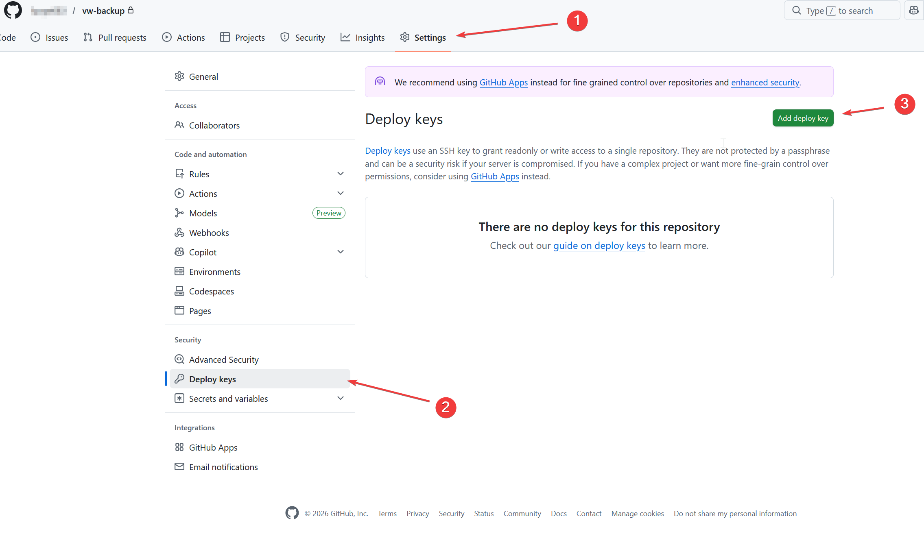Click the Email notifications envelope icon
The image size is (924, 560).
tap(179, 467)
